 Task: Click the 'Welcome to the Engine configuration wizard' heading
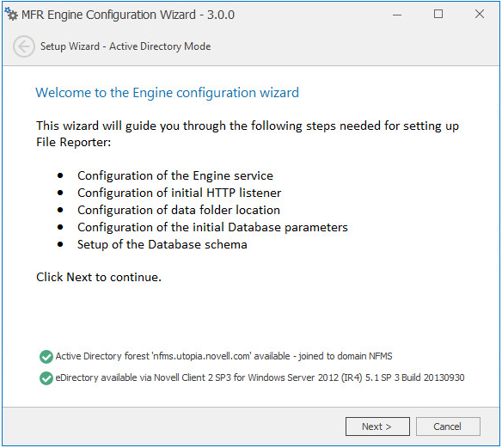click(167, 93)
